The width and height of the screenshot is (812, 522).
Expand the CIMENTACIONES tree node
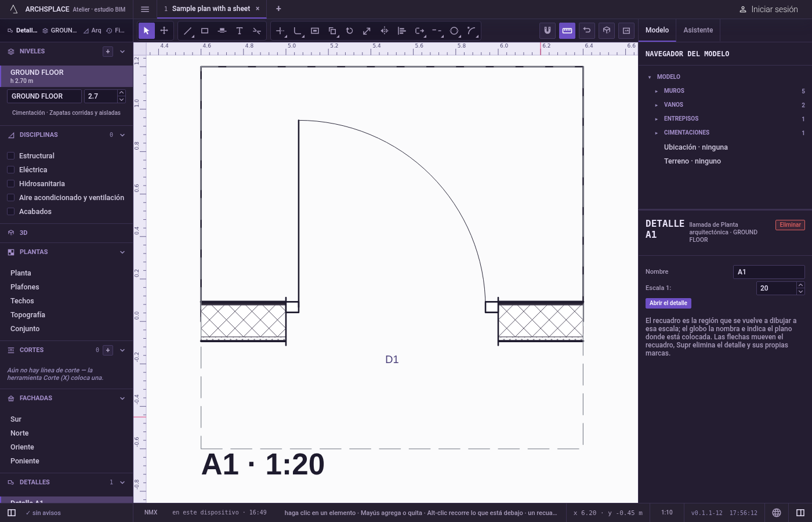coord(657,133)
